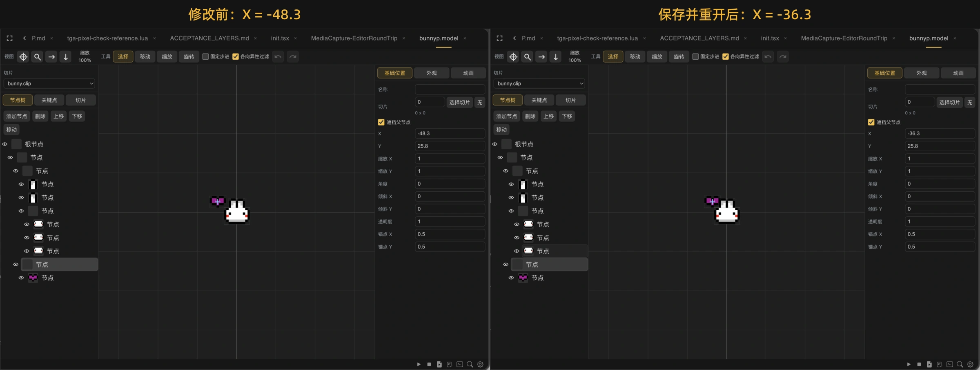Open ACCEPTANCE_LAYERS.md tab in right panel

click(x=699, y=38)
